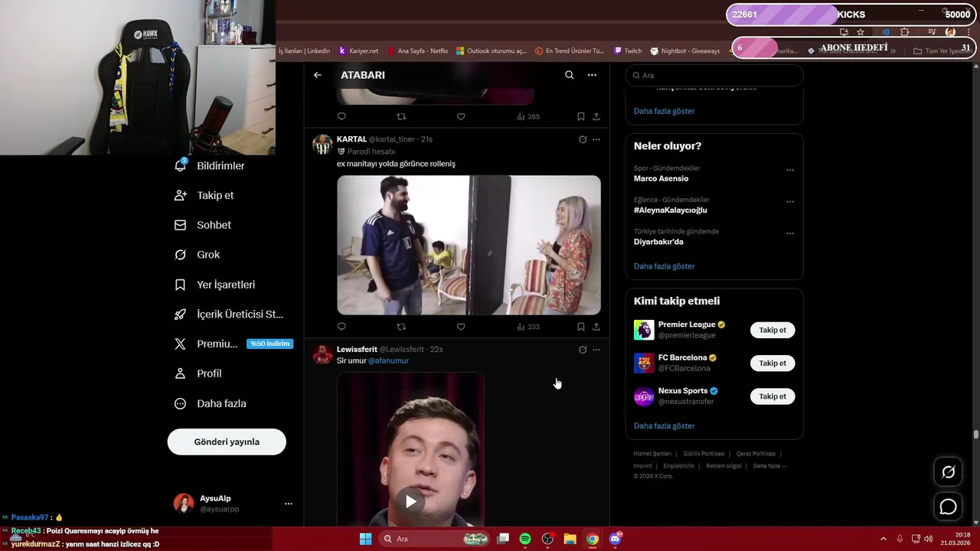Reply to the KARTAL post

point(341,327)
